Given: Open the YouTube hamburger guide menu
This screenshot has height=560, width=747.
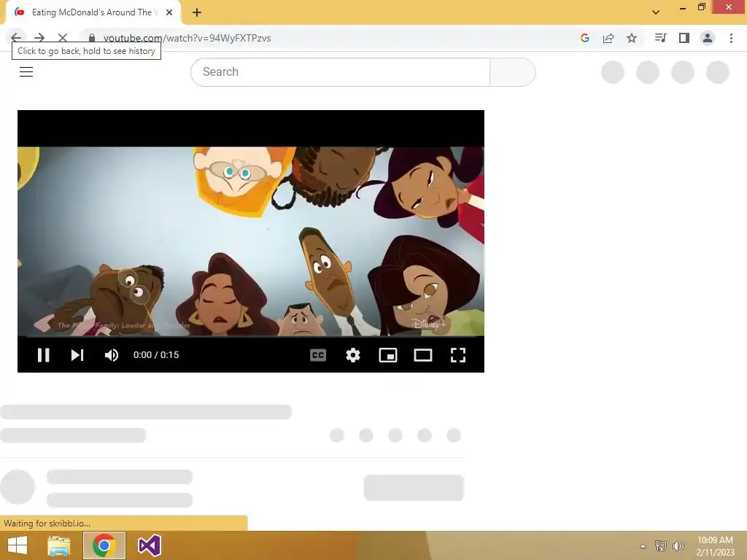Looking at the screenshot, I should point(26,72).
